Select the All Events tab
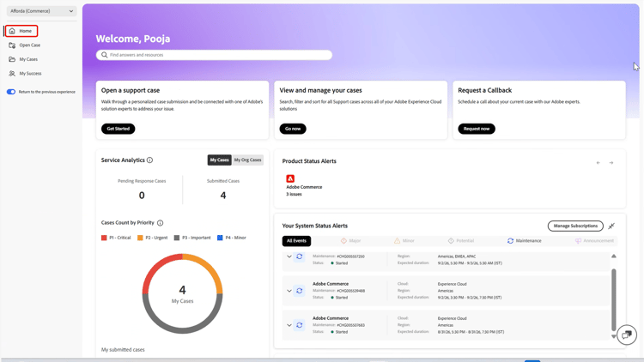 tap(296, 241)
